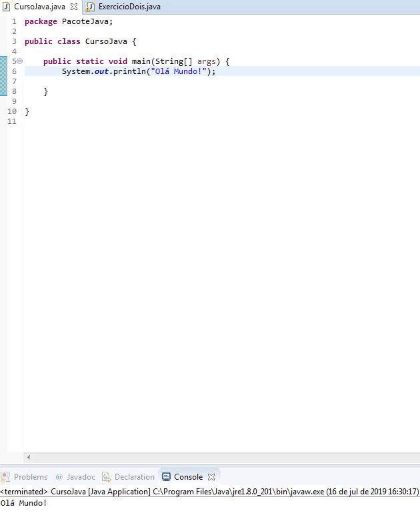Click the closing brace on line 8
The image size is (420, 521).
pyautogui.click(x=45, y=92)
